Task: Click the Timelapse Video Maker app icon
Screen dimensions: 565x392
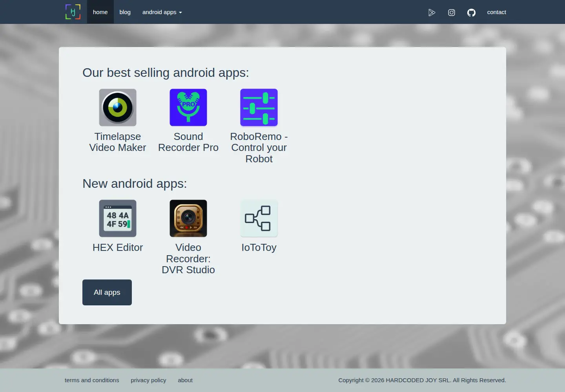Action: (x=118, y=107)
